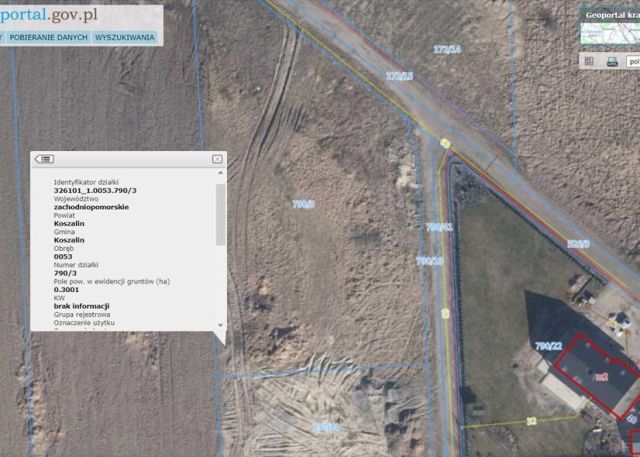Click the popup scrollbar up arrow
The height and width of the screenshot is (457, 640).
[220, 173]
